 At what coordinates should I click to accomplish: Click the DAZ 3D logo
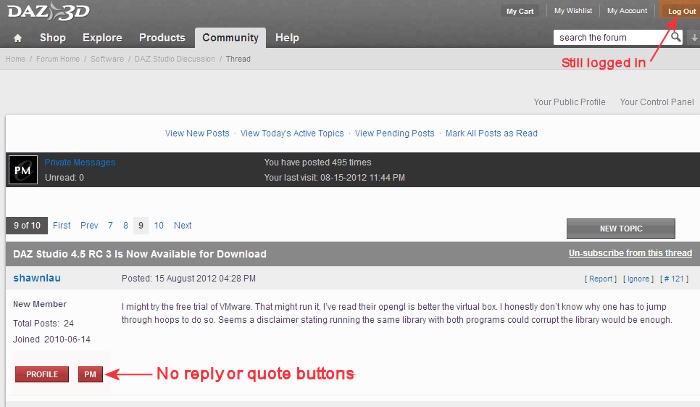[48, 11]
